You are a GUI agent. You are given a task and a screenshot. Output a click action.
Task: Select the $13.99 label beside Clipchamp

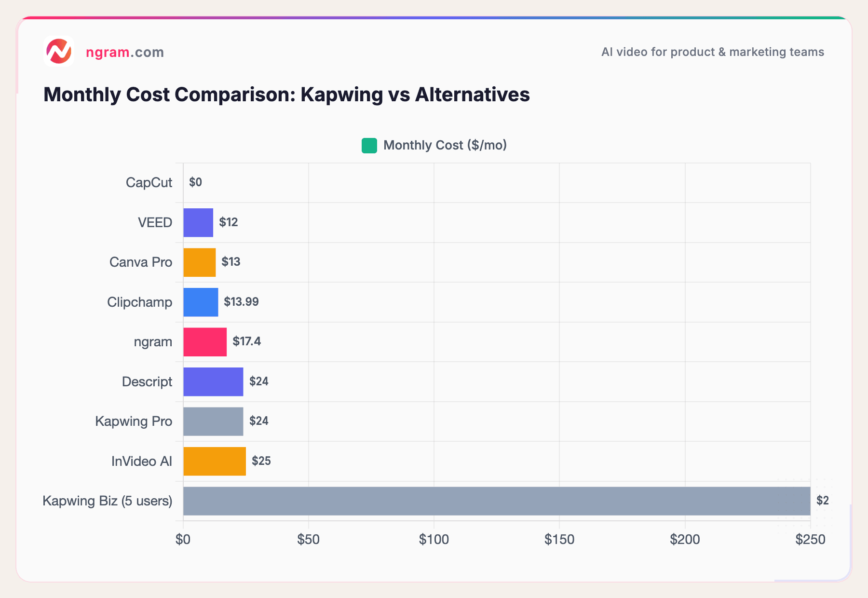[x=241, y=302]
